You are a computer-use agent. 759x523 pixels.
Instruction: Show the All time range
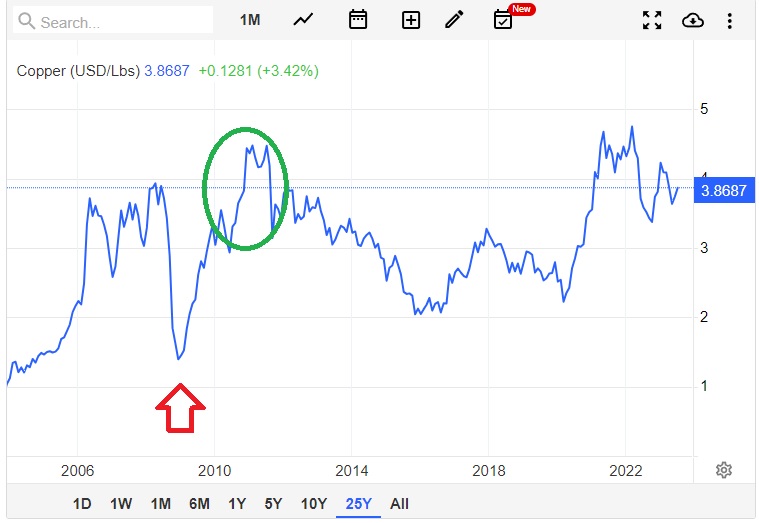[399, 504]
